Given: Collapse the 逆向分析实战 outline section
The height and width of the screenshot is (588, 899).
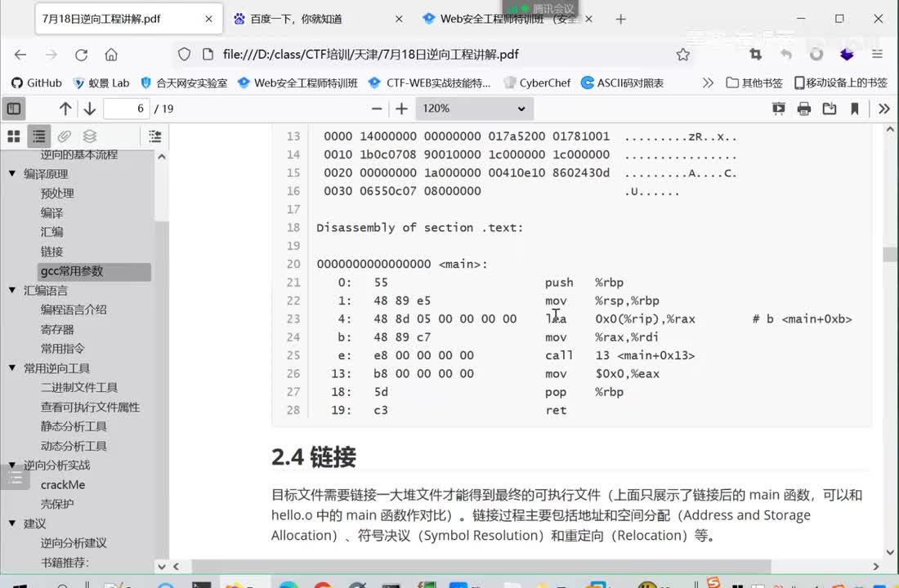Looking at the screenshot, I should click(12, 465).
